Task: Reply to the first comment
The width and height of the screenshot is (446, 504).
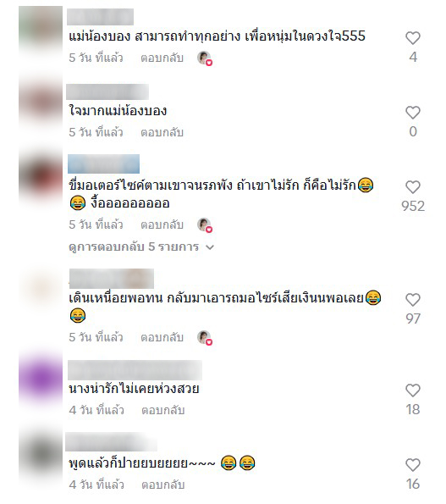Action: click(x=162, y=58)
